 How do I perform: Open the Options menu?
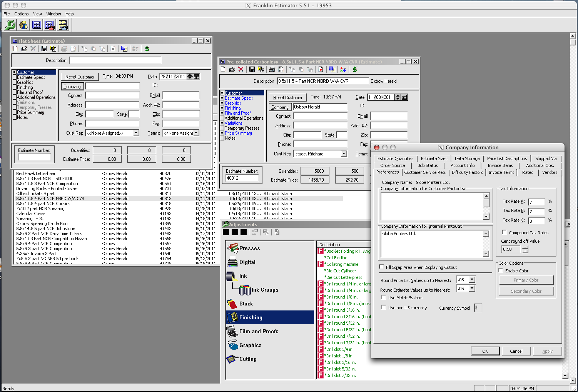click(x=22, y=14)
